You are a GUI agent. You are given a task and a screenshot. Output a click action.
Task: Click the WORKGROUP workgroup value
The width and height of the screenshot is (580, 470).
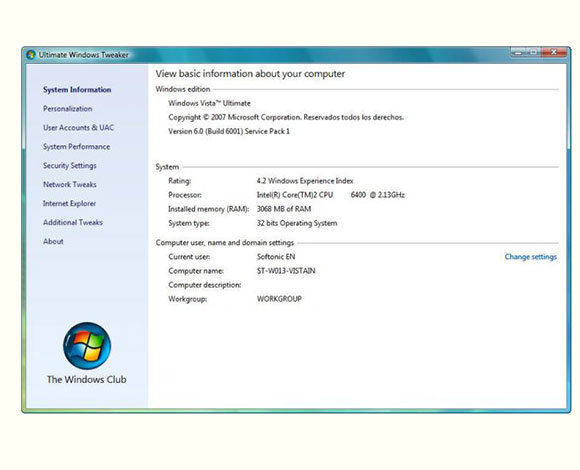279,299
